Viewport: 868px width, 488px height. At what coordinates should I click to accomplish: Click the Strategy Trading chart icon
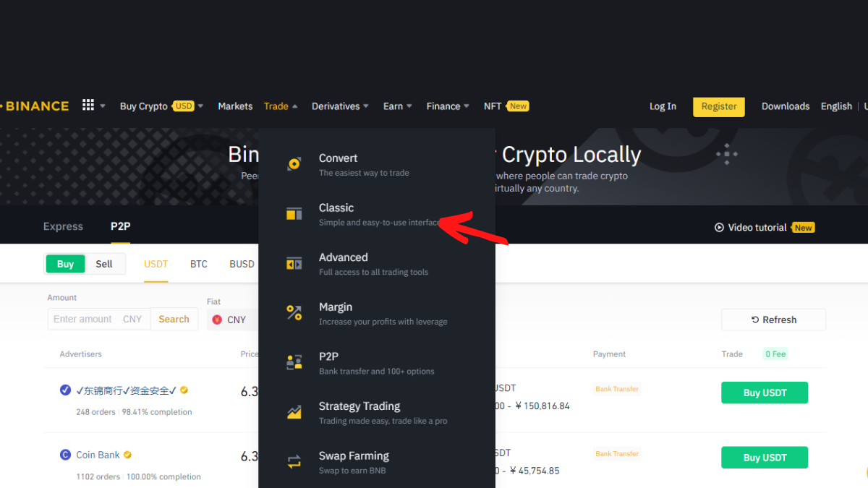click(x=294, y=412)
